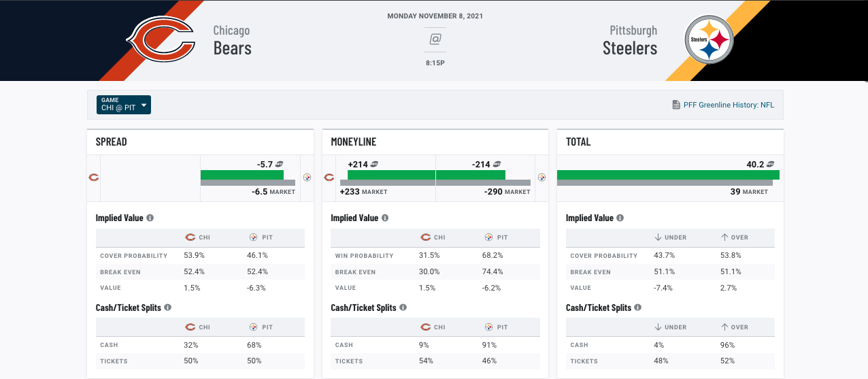Click info icon beside Moneyline Implied Value

tap(385, 218)
